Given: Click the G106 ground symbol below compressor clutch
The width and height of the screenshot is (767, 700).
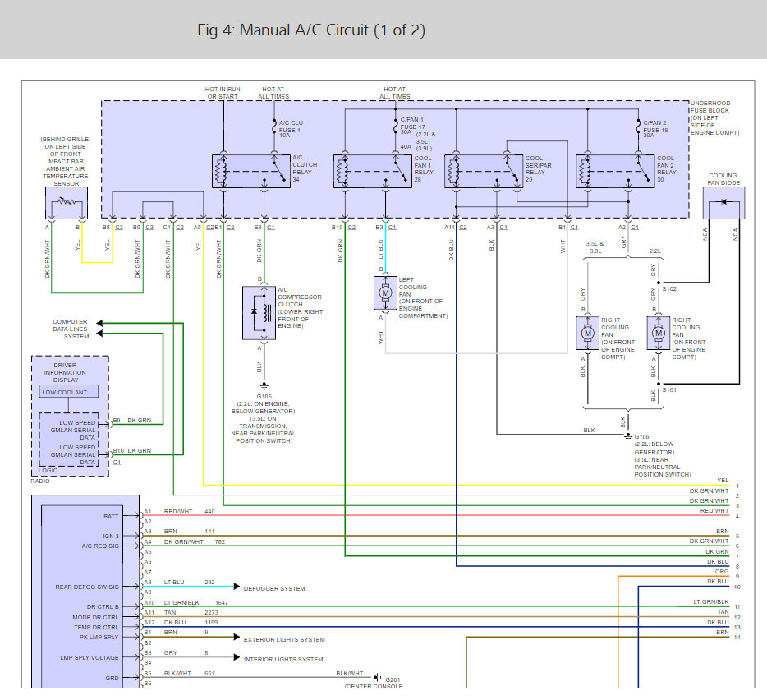Looking at the screenshot, I should [x=264, y=386].
